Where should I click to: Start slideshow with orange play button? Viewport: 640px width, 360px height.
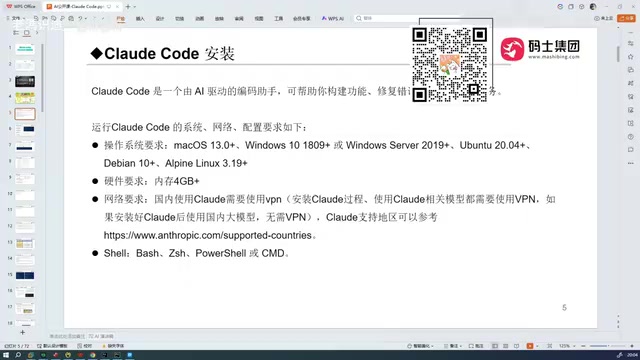(x=530, y=346)
